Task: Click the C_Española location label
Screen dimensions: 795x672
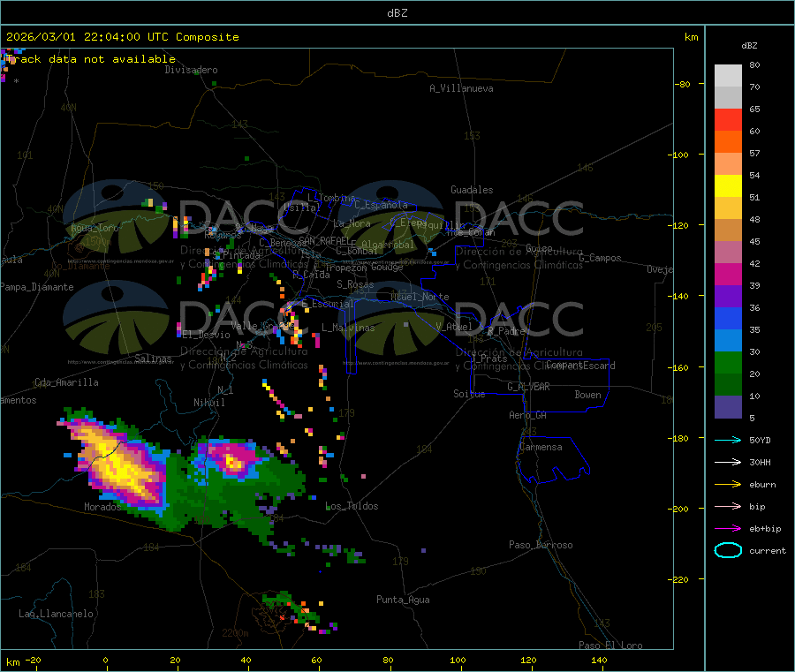Action: coord(381,205)
